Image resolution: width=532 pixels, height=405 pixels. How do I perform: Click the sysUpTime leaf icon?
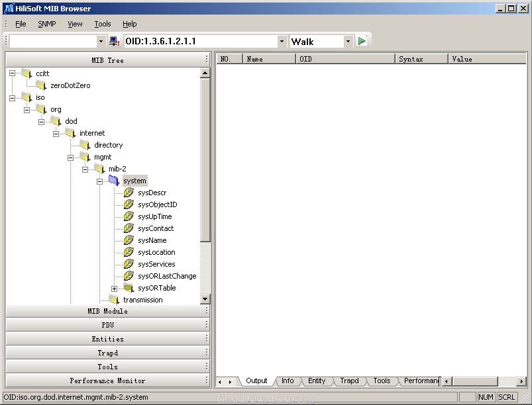(129, 216)
